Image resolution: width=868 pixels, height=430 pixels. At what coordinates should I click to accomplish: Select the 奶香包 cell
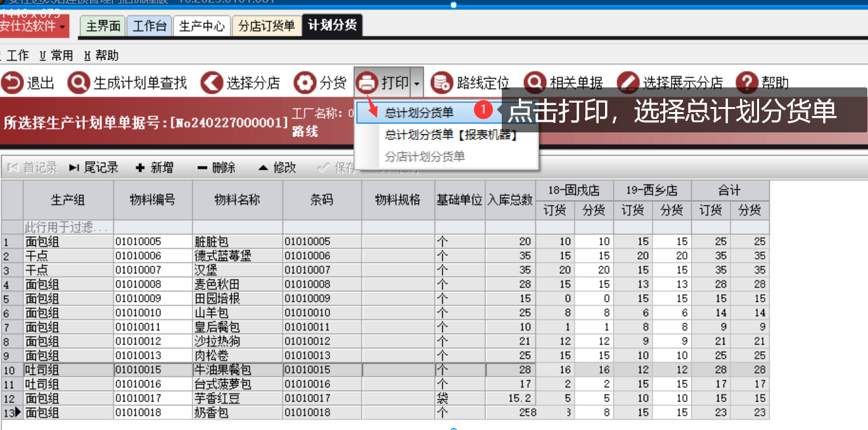coord(238,412)
